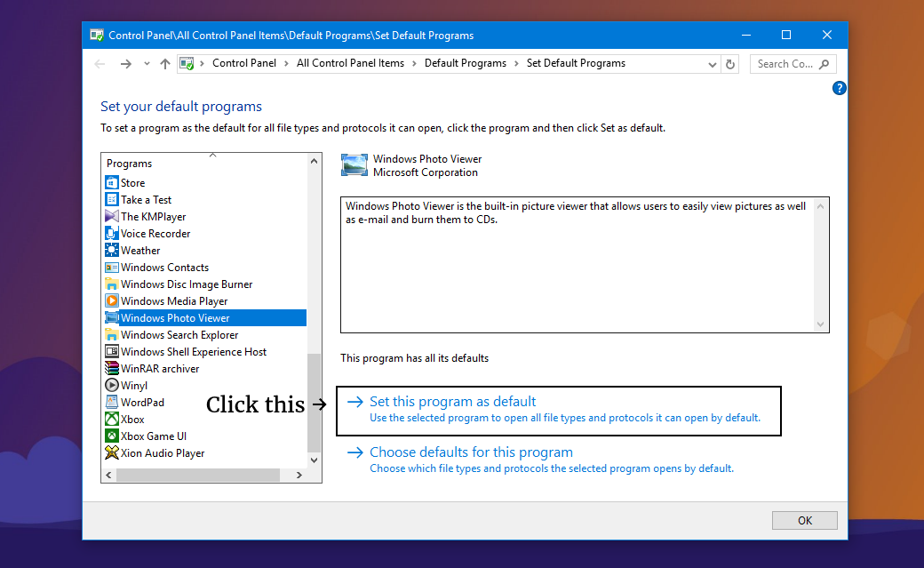Viewport: 924px width, 568px height.
Task: Click Set Default Programs breadcrumb
Action: [576, 63]
